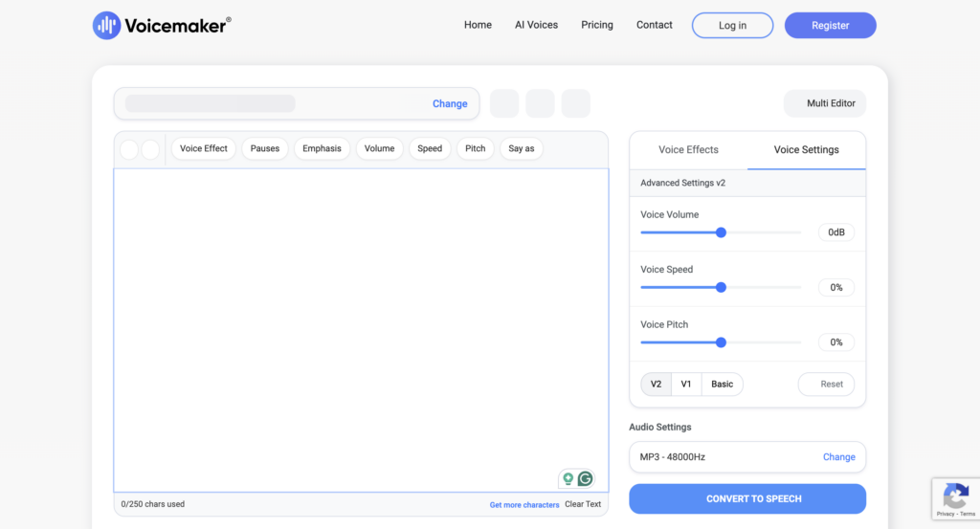Click the '0/250 chars used' text
Viewport: 980px width, 529px height.
[152, 504]
